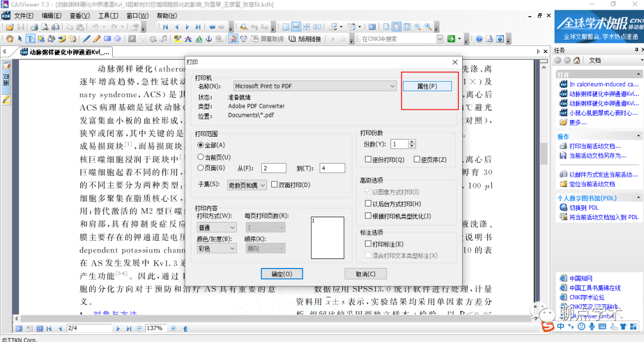The width and height of the screenshot is (644, 342).
Task: Select the arrow pointer tool
Action: tap(20, 39)
